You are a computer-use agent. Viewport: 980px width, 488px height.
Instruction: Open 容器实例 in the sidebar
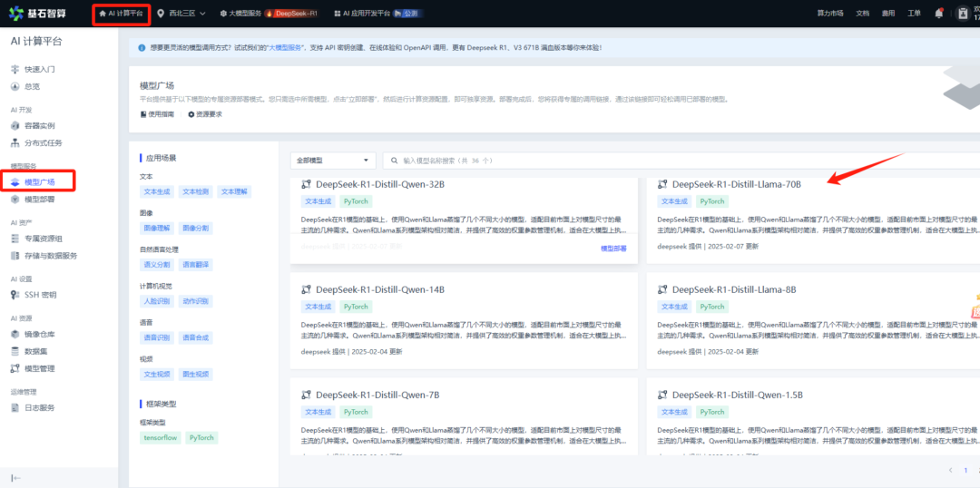39,125
